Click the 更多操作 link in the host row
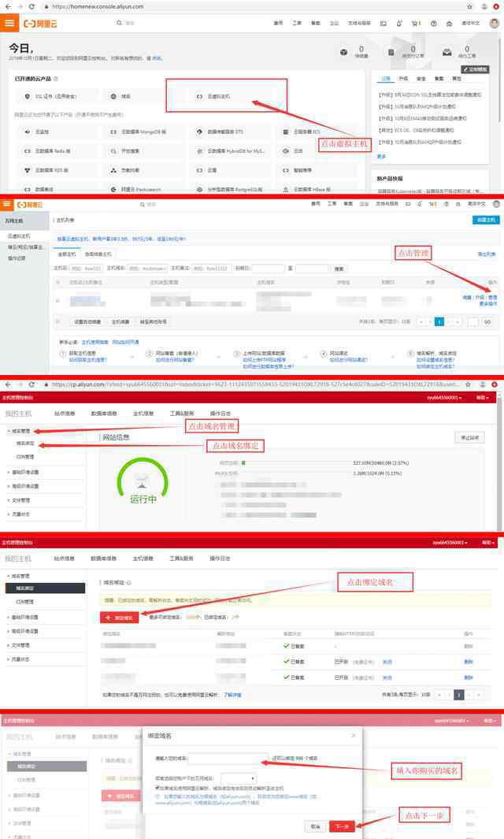504x839 pixels. 488,304
